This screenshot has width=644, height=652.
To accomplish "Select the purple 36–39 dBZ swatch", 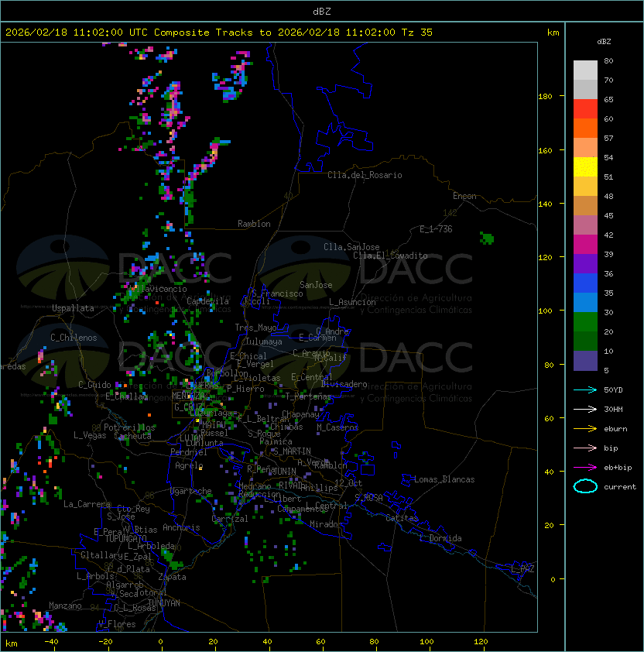I will click(x=585, y=264).
